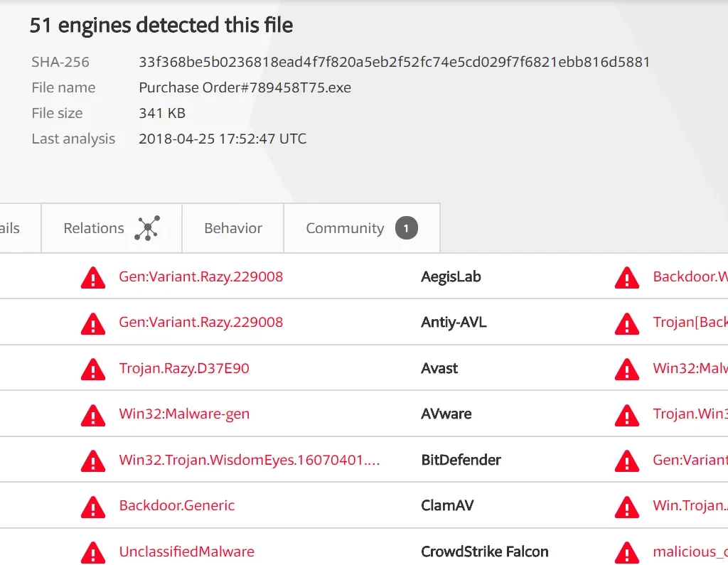The image size is (728, 565).
Task: Click the last analysis timestamp 2018-04-25 17:52:47 UTC
Action: tap(223, 139)
